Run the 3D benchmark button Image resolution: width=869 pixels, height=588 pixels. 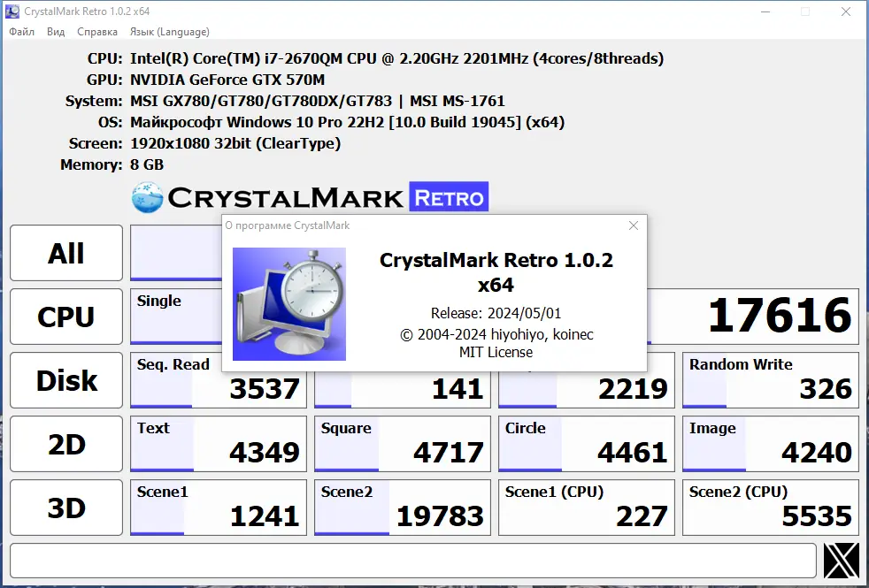click(66, 508)
